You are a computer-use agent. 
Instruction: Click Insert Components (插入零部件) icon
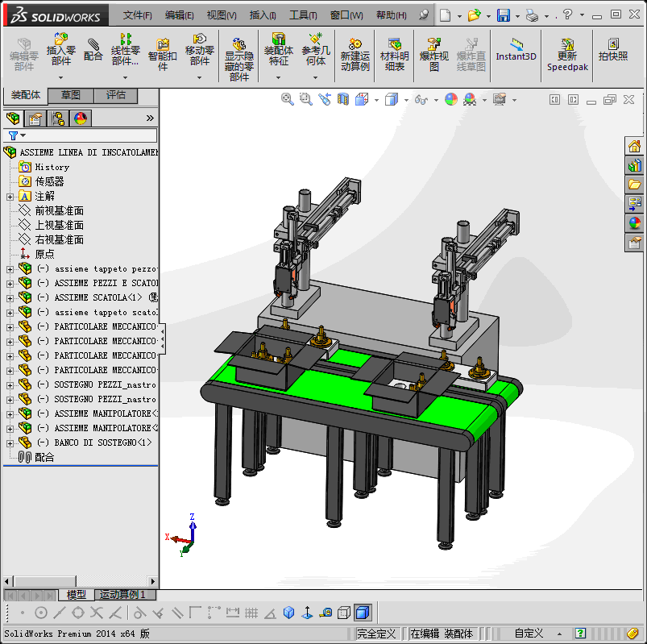click(x=60, y=49)
